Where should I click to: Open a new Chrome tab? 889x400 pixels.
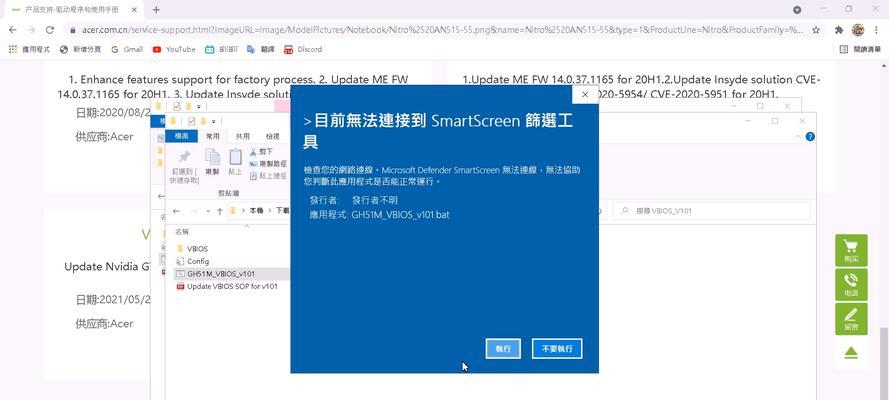coord(156,10)
